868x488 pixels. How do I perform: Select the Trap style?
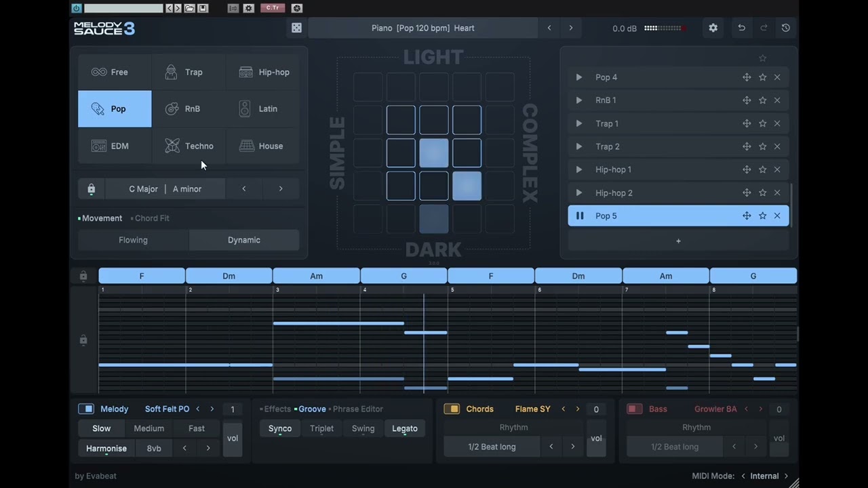189,72
